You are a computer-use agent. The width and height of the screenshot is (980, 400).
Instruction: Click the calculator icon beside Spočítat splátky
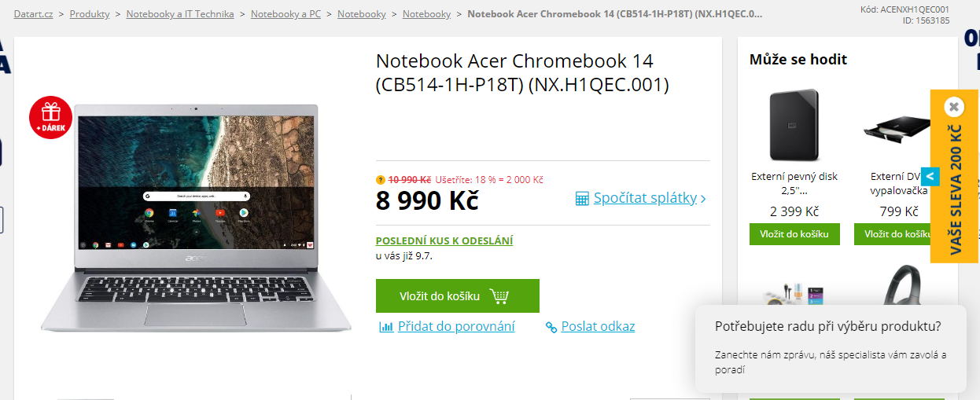(x=582, y=199)
